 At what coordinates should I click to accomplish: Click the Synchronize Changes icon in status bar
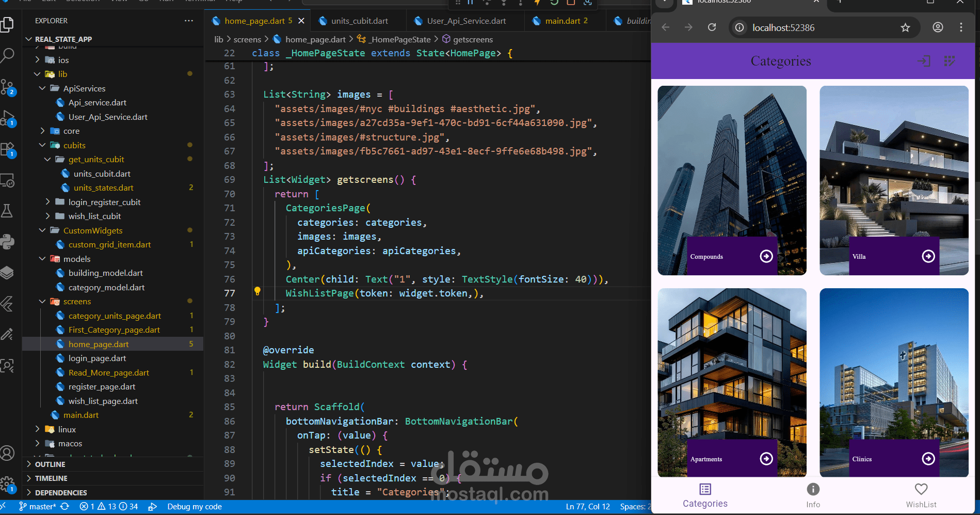click(65, 507)
